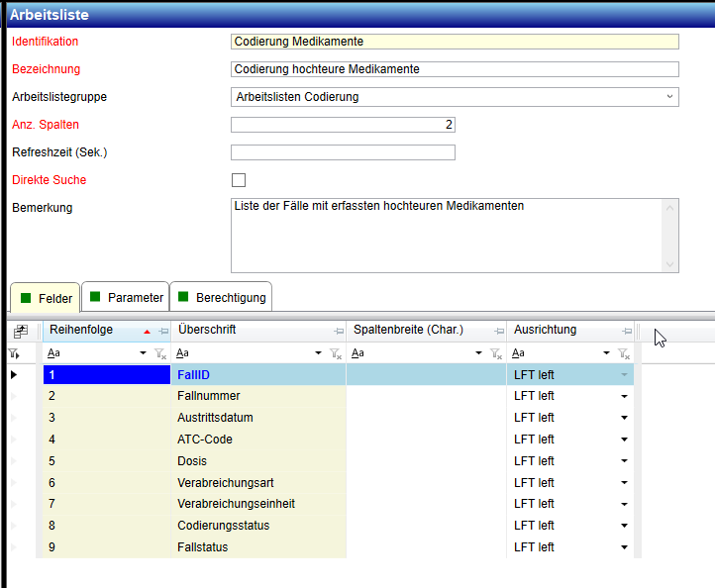Clear the Reihenfolge column filter
The image size is (715, 588).
(160, 353)
